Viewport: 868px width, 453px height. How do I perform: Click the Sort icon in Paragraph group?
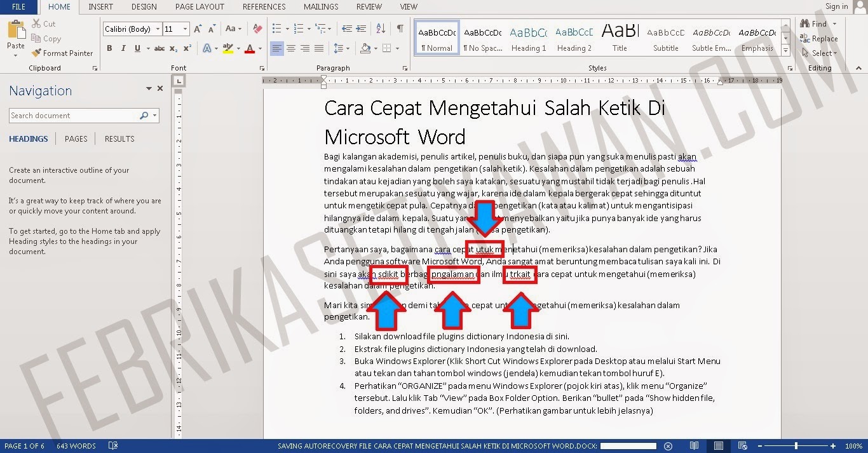click(x=381, y=29)
